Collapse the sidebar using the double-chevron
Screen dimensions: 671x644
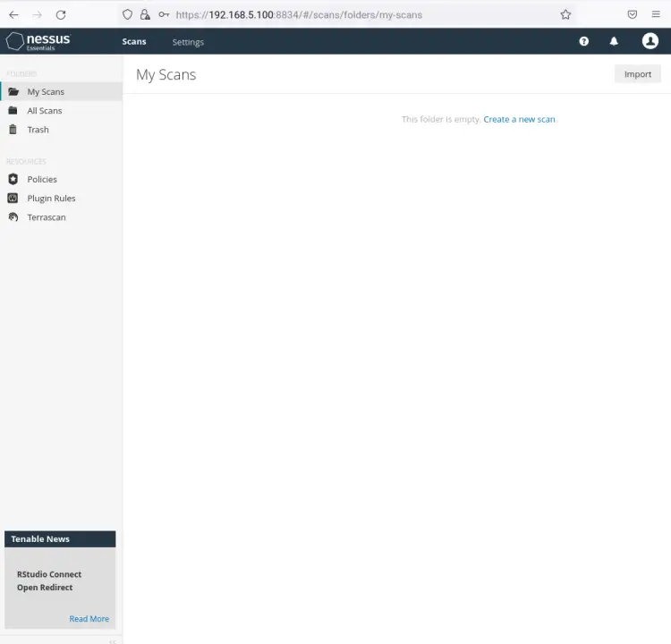pyautogui.click(x=113, y=640)
